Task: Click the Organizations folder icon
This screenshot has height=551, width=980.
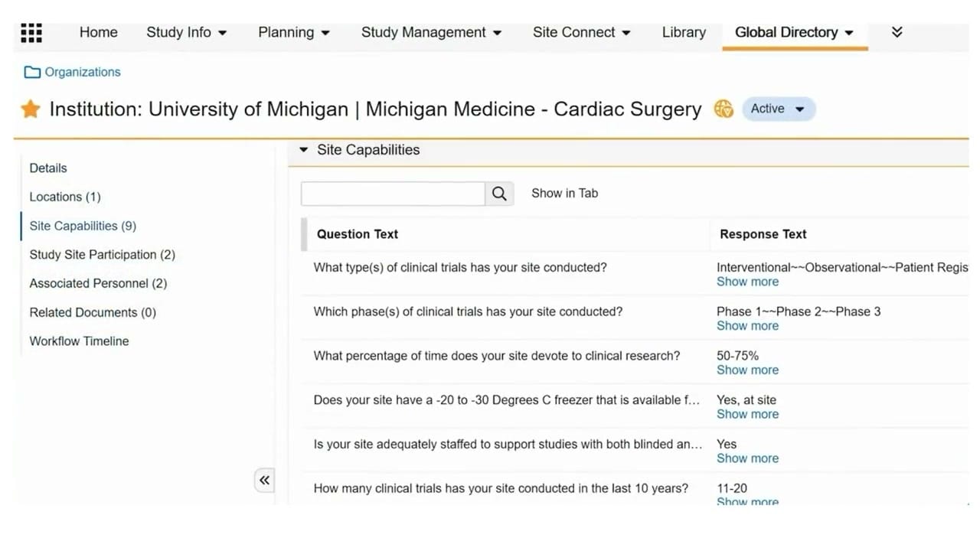Action: (32, 72)
